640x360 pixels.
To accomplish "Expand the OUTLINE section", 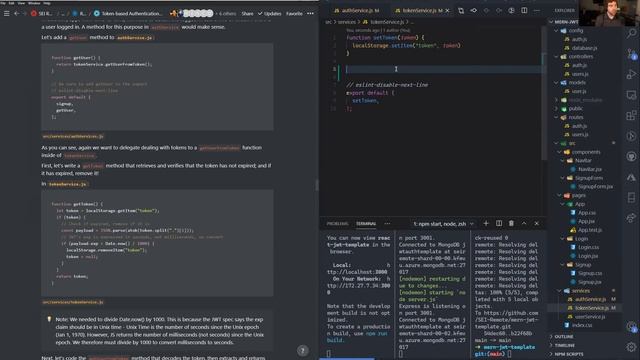I will (564, 337).
